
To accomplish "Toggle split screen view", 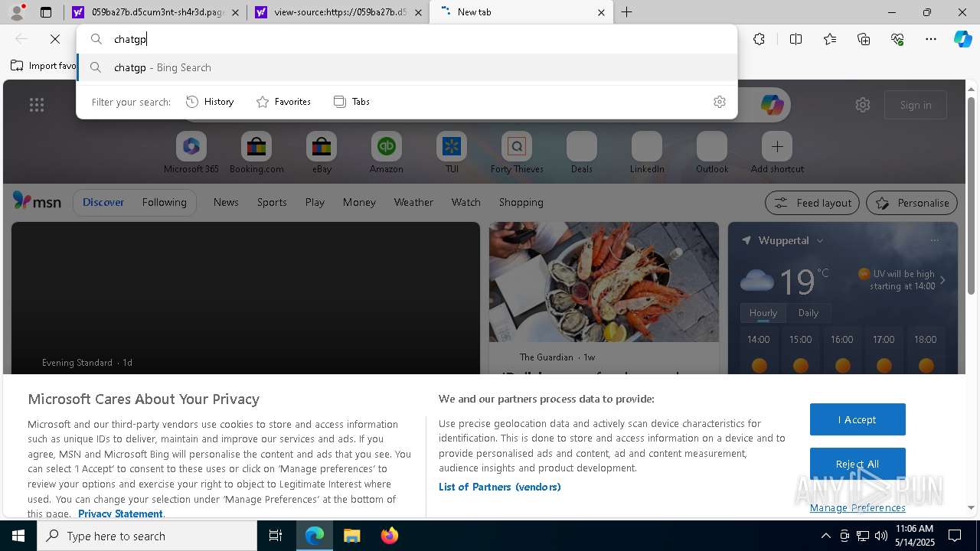I will pyautogui.click(x=795, y=39).
